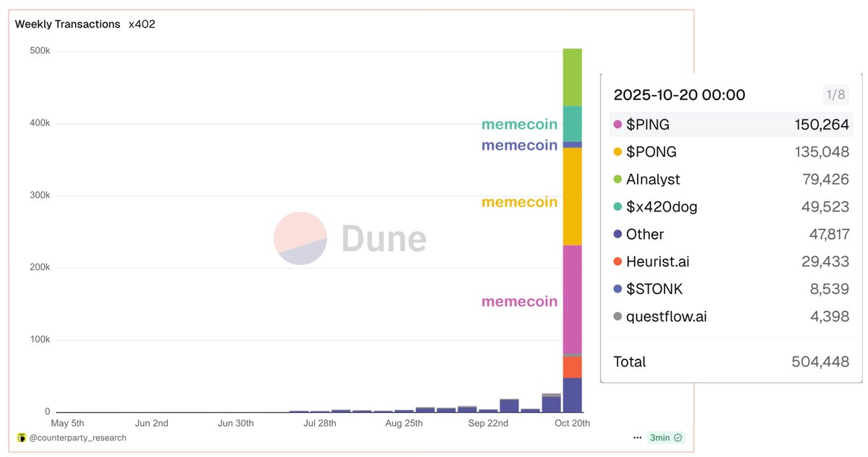This screenshot has width=868, height=457.
Task: Click the yellow $PONG bar segment
Action: (572, 196)
